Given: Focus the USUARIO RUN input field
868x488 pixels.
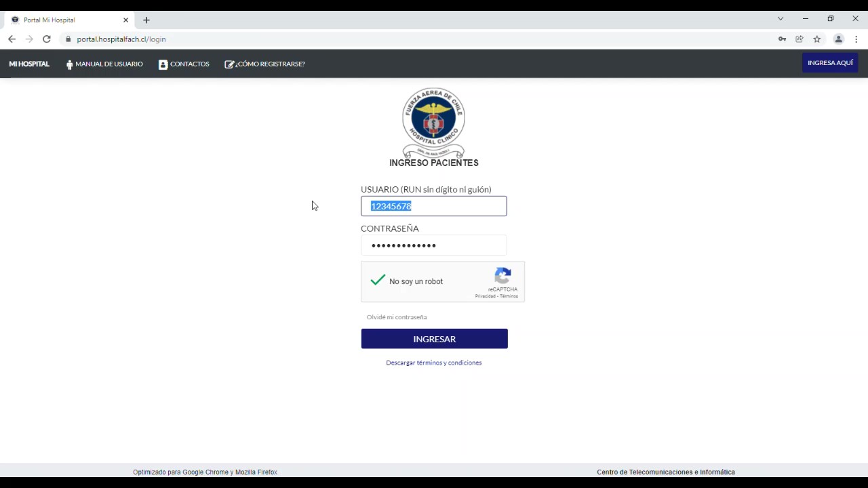Looking at the screenshot, I should coord(434,206).
